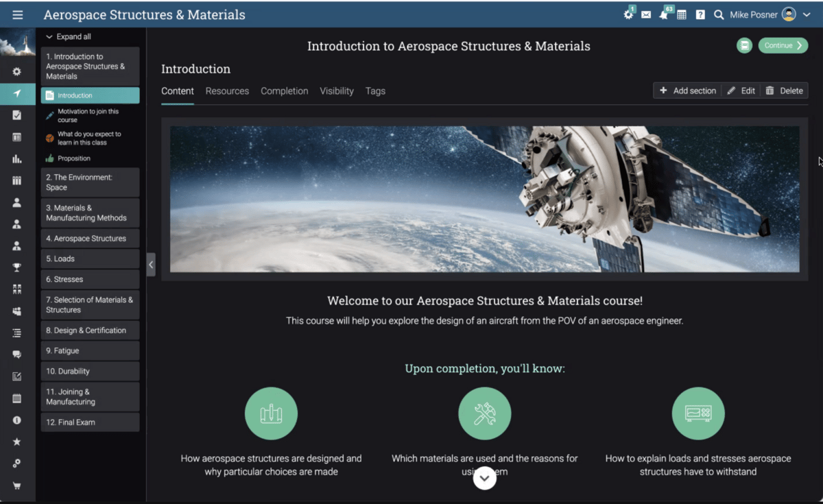Open the question mark help icon
Viewport: 823px width, 504px height.
pos(700,14)
